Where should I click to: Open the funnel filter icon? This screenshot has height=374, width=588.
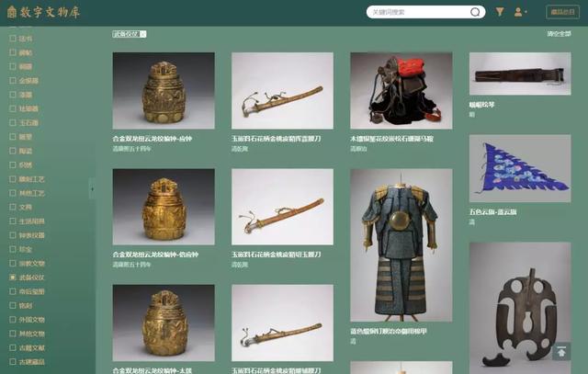(500, 12)
